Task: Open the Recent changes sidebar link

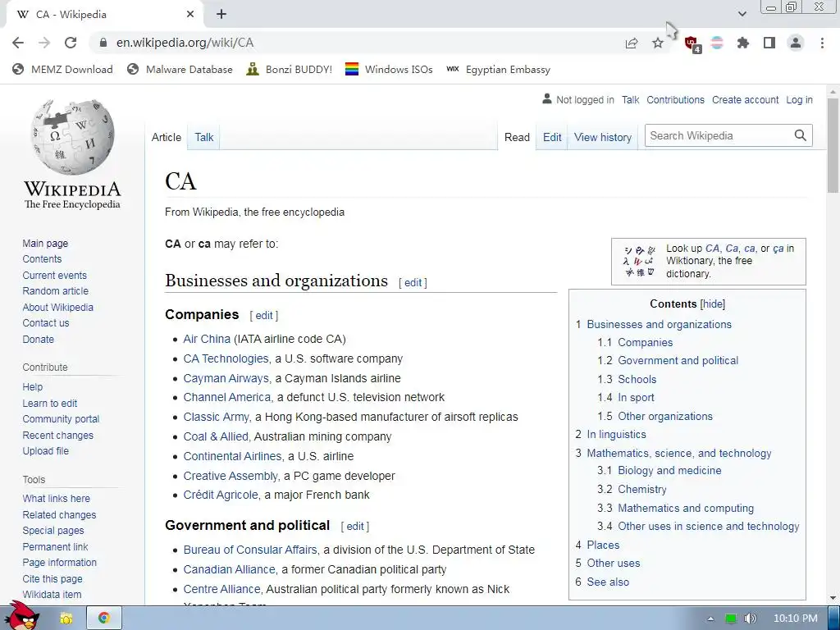Action: [x=58, y=435]
